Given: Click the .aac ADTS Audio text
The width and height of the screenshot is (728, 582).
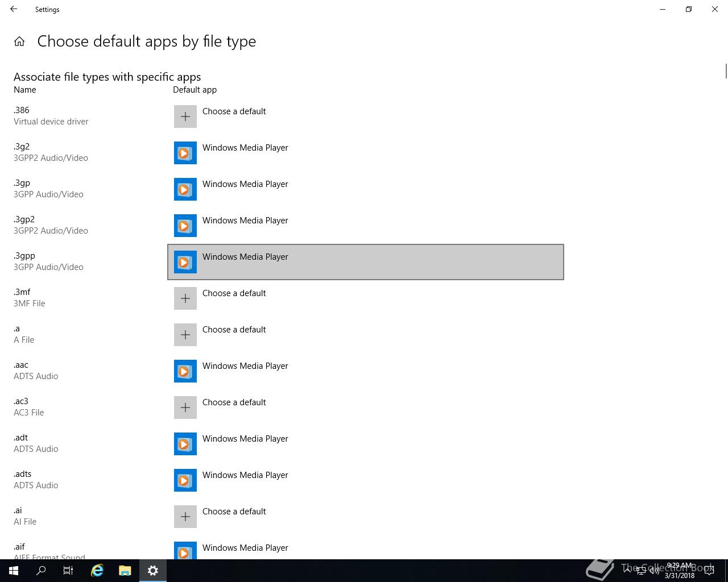Looking at the screenshot, I should pos(36,371).
